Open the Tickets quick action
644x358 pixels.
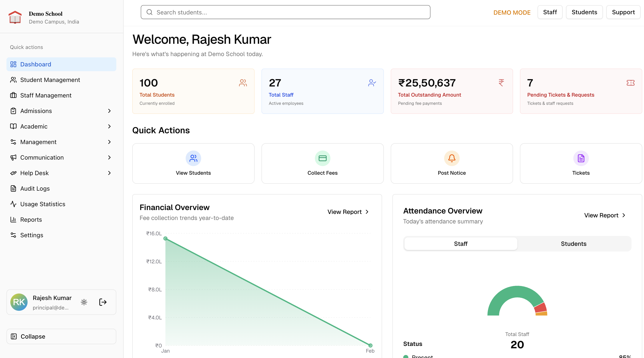point(581,163)
